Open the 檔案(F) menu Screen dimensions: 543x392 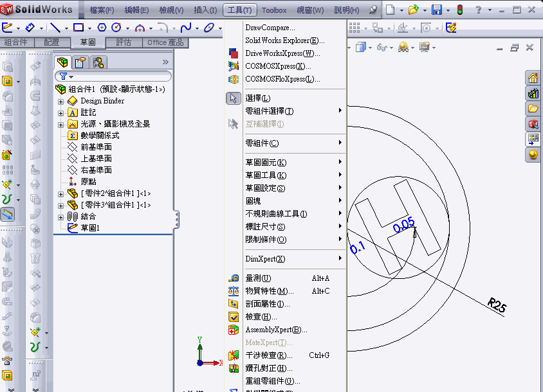pos(102,10)
